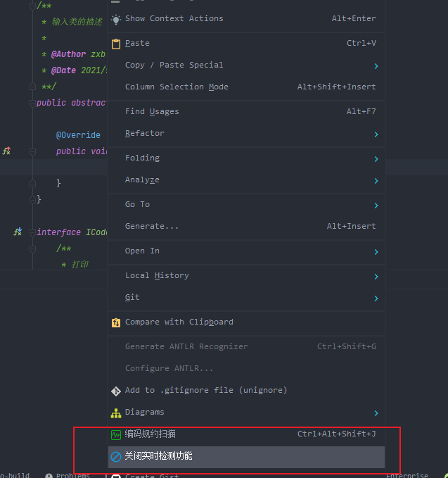
Task: Expand the Refactor submenu arrow
Action: point(376,134)
